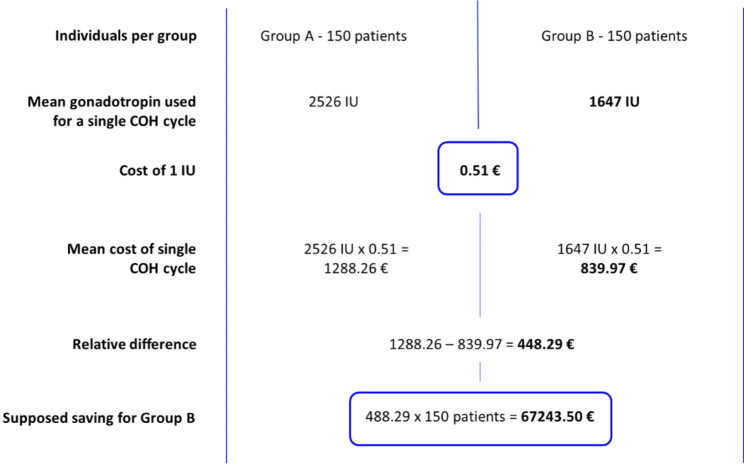
Task: Click the bold 839.97 € result
Action: (614, 265)
